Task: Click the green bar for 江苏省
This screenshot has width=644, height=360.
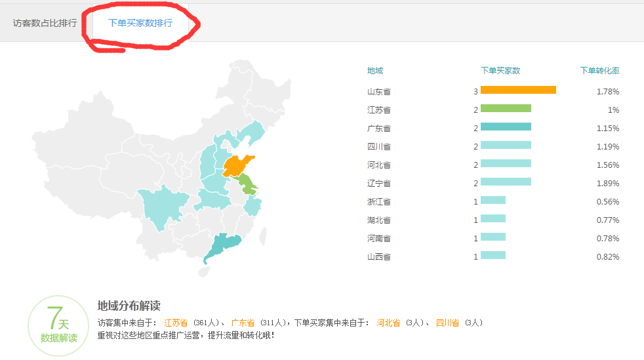Action: tap(506, 108)
